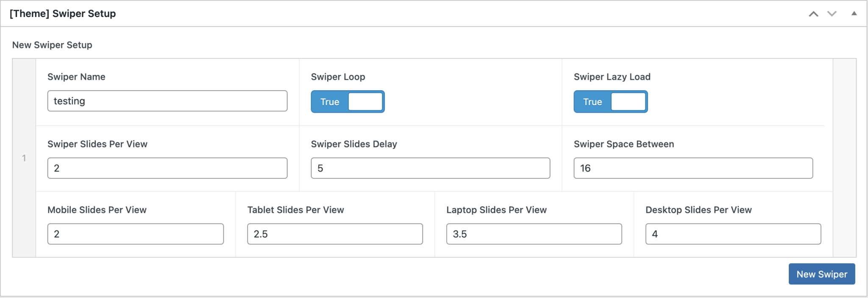868x298 pixels.
Task: Select the Laptop Slides Per View field
Action: 534,234
